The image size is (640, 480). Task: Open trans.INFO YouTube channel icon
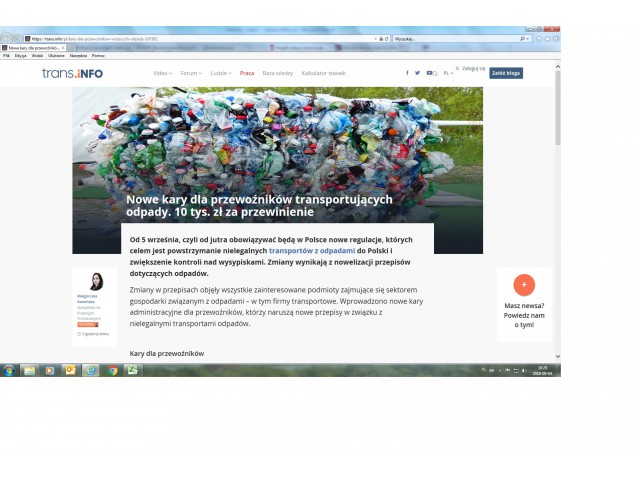tap(429, 73)
